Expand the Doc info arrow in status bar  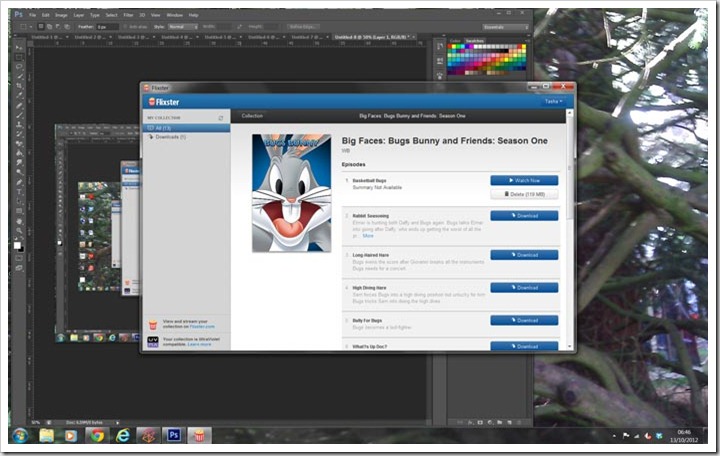(x=117, y=422)
